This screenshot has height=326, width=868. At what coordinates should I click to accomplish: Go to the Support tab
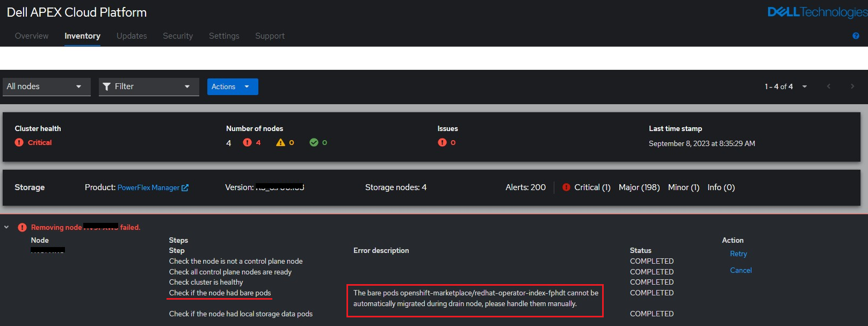[270, 36]
